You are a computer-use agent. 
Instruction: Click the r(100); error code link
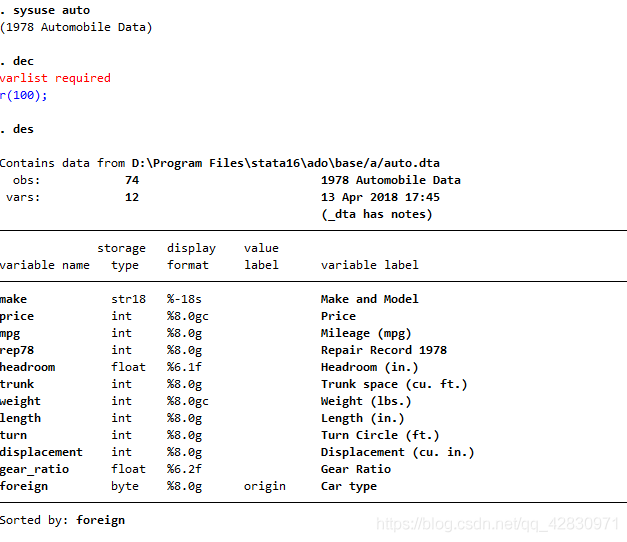[24, 95]
